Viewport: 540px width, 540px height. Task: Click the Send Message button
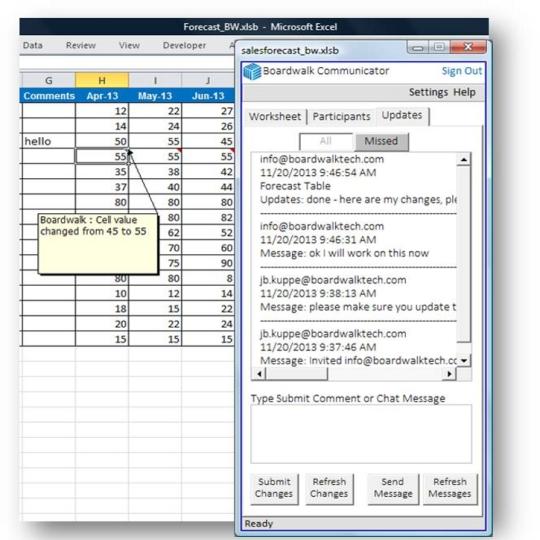393,488
